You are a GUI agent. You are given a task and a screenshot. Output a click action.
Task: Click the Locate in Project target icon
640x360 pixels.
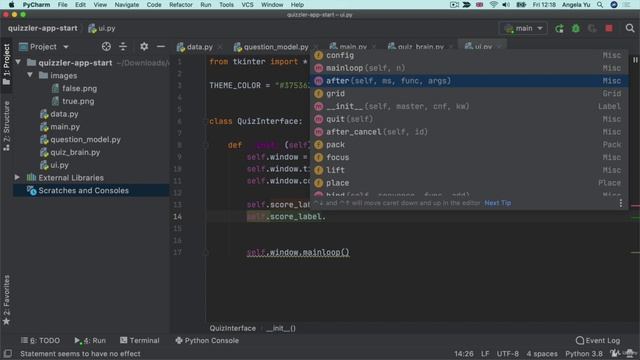coord(106,47)
